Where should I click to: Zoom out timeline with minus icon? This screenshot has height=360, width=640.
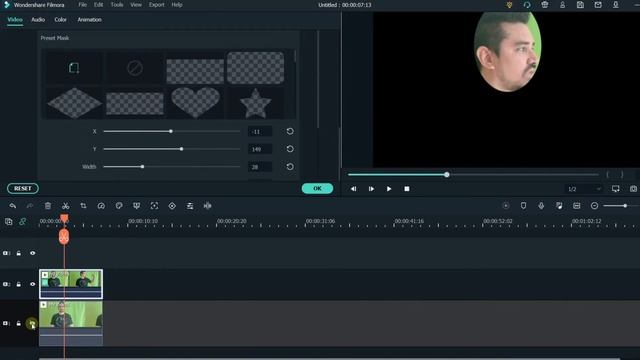click(594, 206)
